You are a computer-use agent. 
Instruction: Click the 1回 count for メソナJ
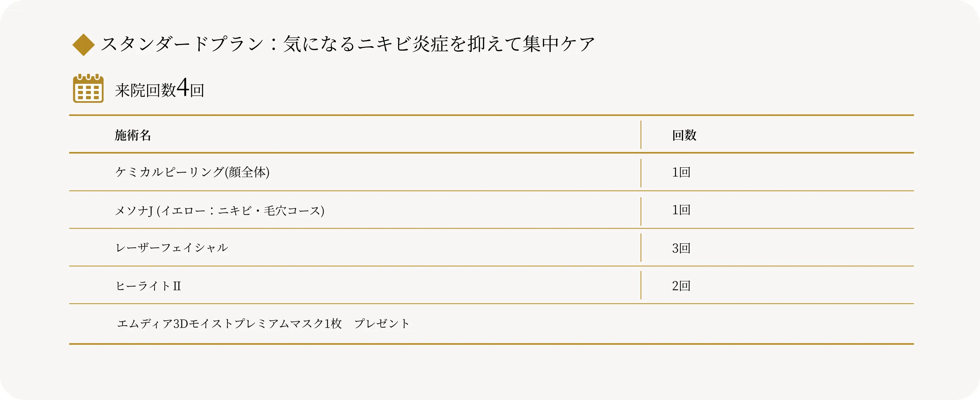pyautogui.click(x=681, y=210)
